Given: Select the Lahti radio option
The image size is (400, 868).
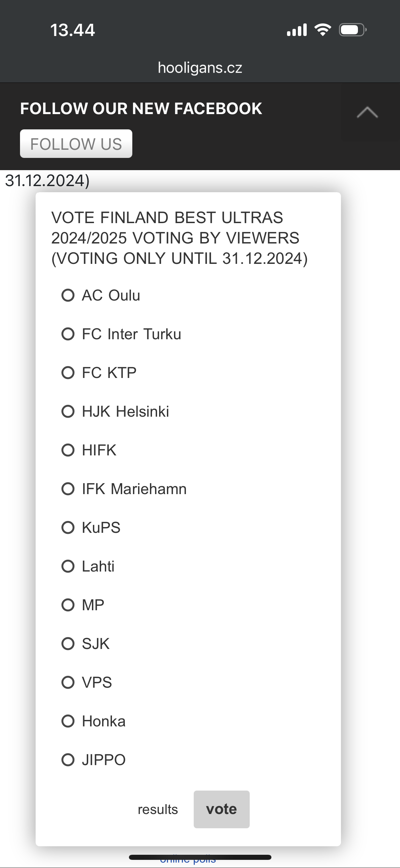Looking at the screenshot, I should click(x=68, y=566).
